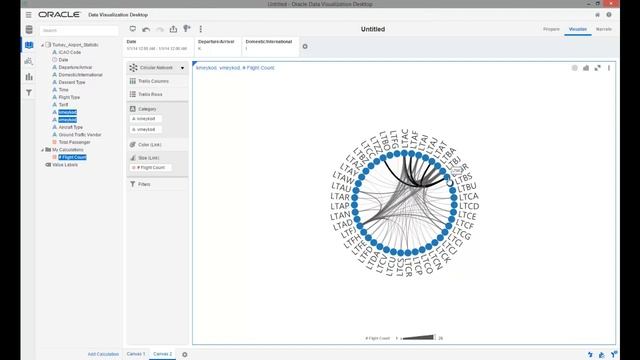Click the toolbar icon right of export

(187, 29)
